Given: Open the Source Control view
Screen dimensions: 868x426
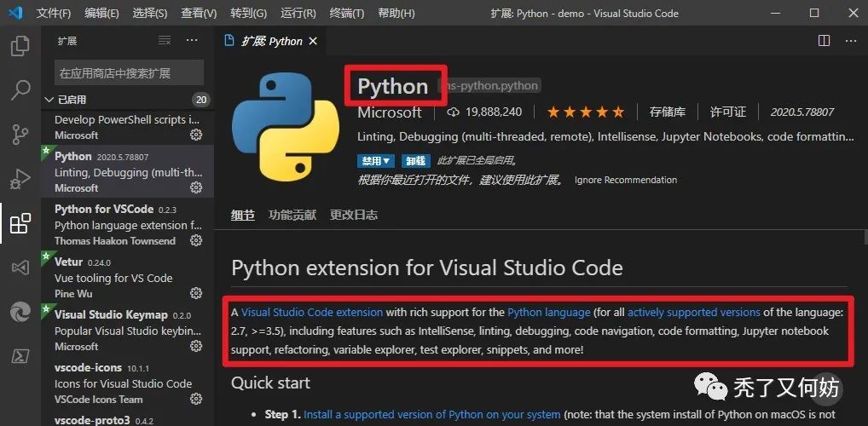Looking at the screenshot, I should click(20, 135).
